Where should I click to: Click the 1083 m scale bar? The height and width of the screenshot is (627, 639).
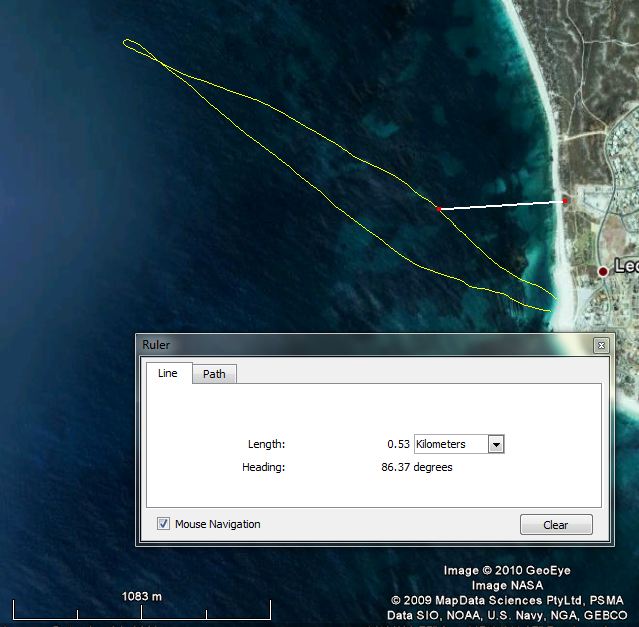[x=142, y=609]
